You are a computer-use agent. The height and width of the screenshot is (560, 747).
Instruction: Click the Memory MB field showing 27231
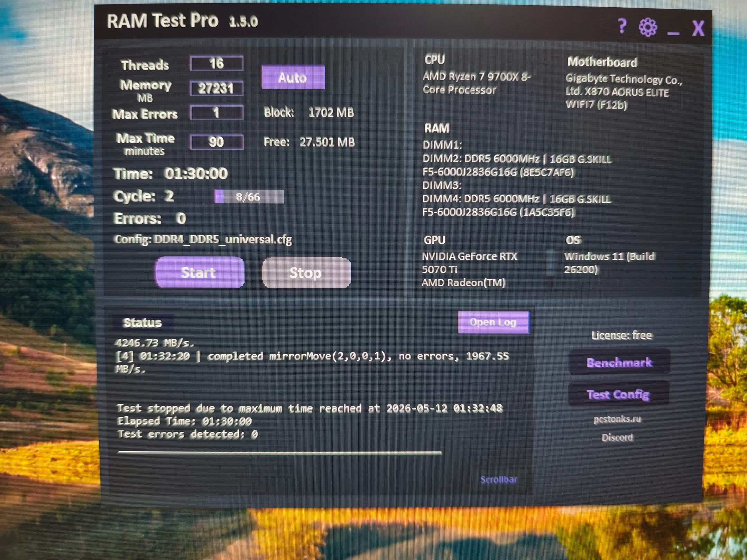tap(216, 88)
